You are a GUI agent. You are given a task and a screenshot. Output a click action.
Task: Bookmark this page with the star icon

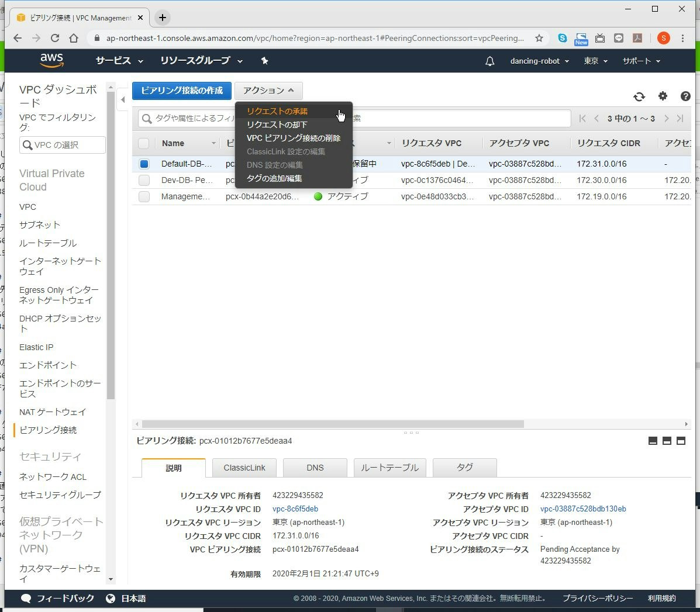coord(539,39)
